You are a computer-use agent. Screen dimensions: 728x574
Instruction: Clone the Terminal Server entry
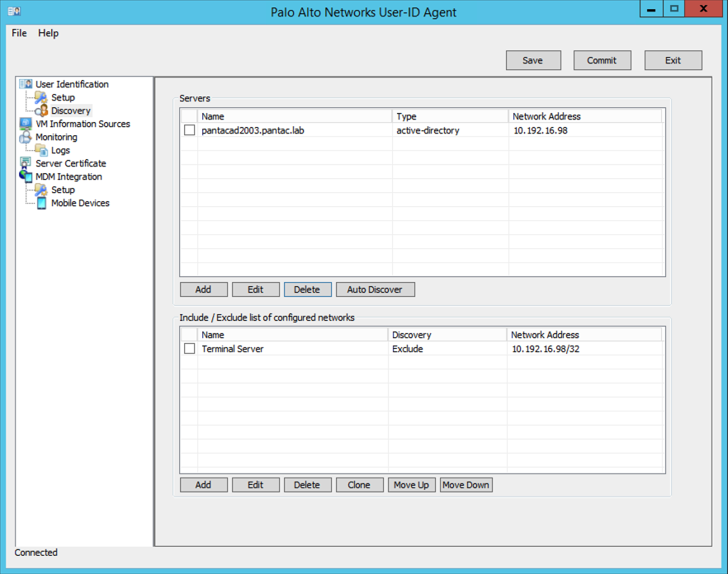(359, 484)
